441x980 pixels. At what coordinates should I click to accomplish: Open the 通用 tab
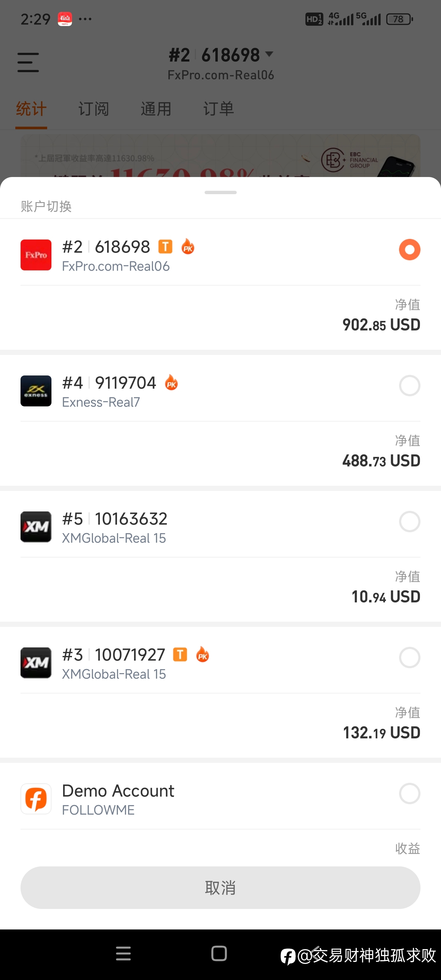click(156, 109)
